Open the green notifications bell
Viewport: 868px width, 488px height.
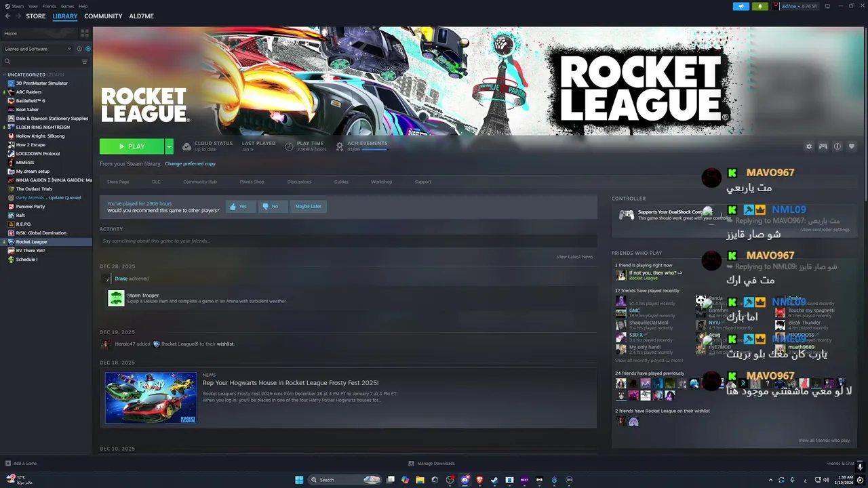(x=759, y=6)
